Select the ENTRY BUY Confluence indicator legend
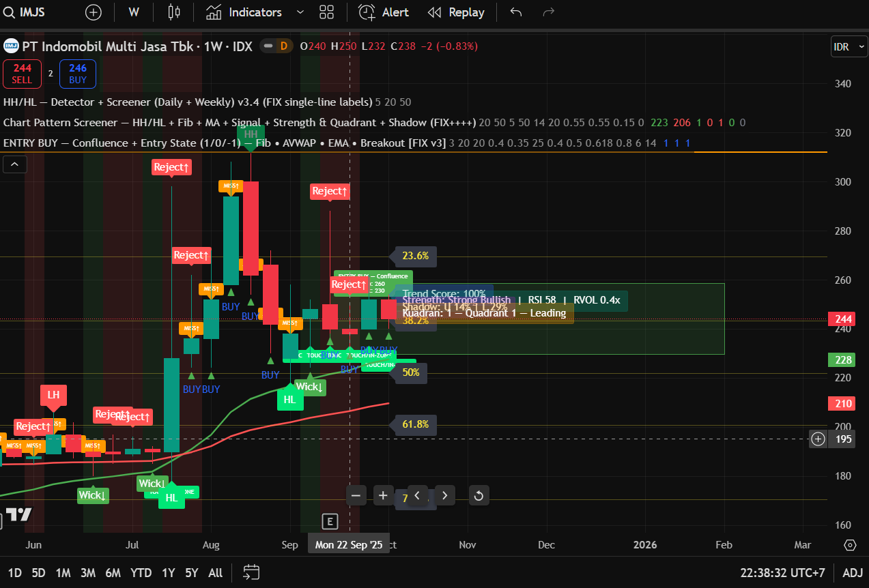The height and width of the screenshot is (588, 869). (x=224, y=143)
